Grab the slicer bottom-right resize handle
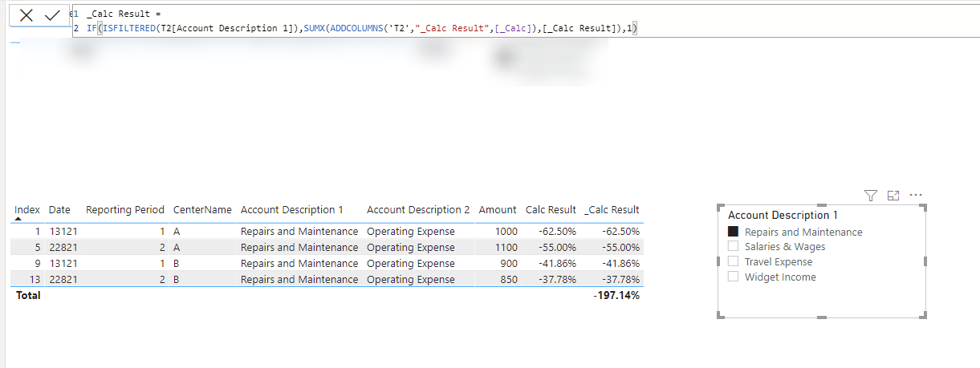This screenshot has width=980, height=368. click(x=925, y=317)
